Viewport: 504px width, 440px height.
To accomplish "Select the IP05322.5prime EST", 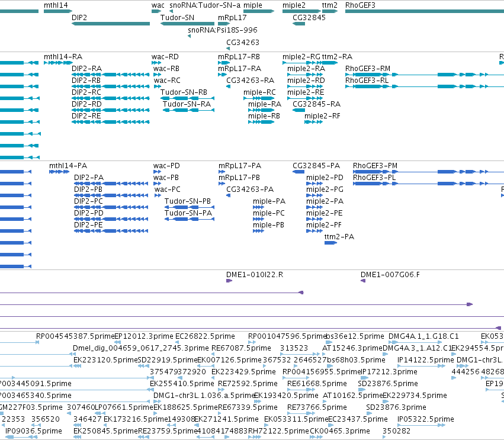I will click(421, 425).
